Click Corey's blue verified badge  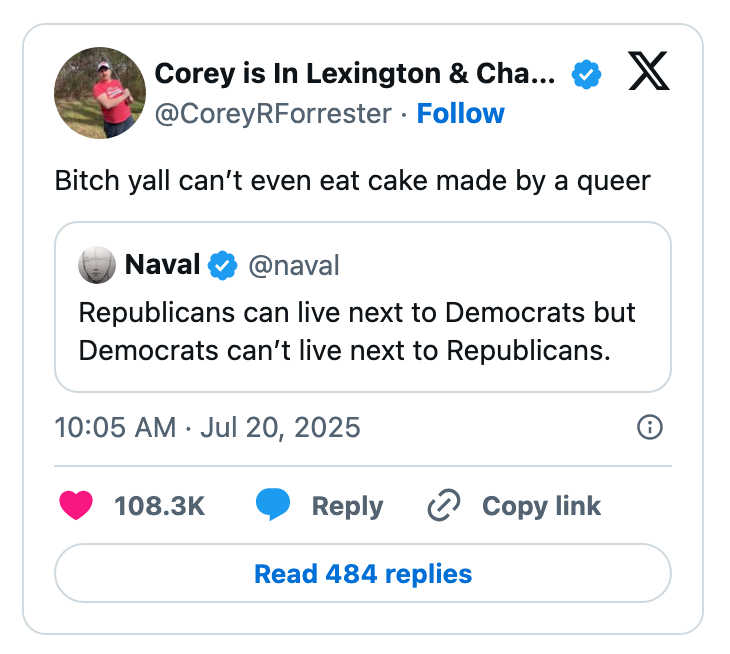586,74
